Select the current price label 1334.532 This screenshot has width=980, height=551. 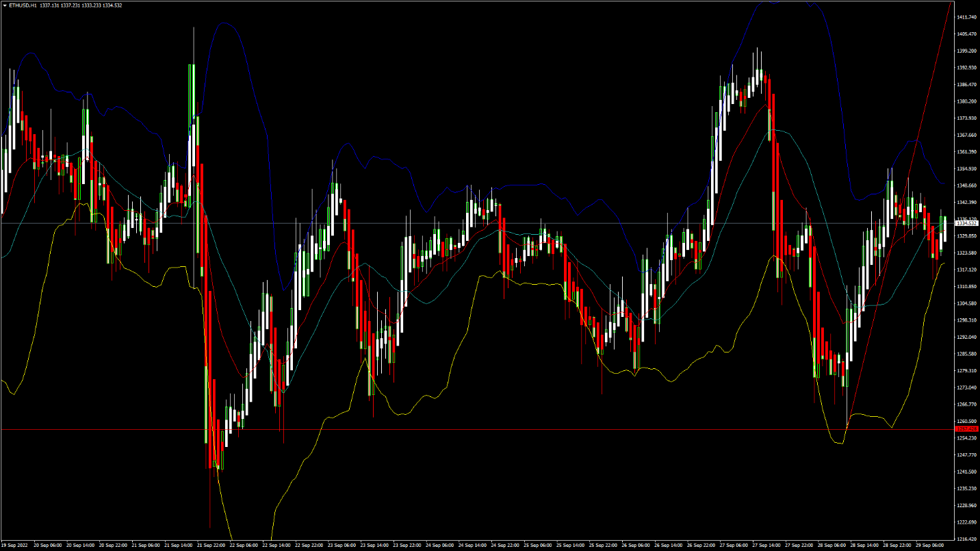pyautogui.click(x=967, y=223)
